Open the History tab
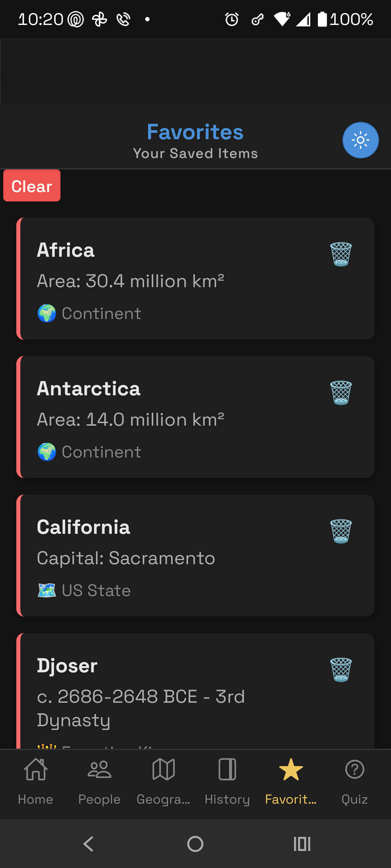Image resolution: width=391 pixels, height=868 pixels. pyautogui.click(x=227, y=781)
